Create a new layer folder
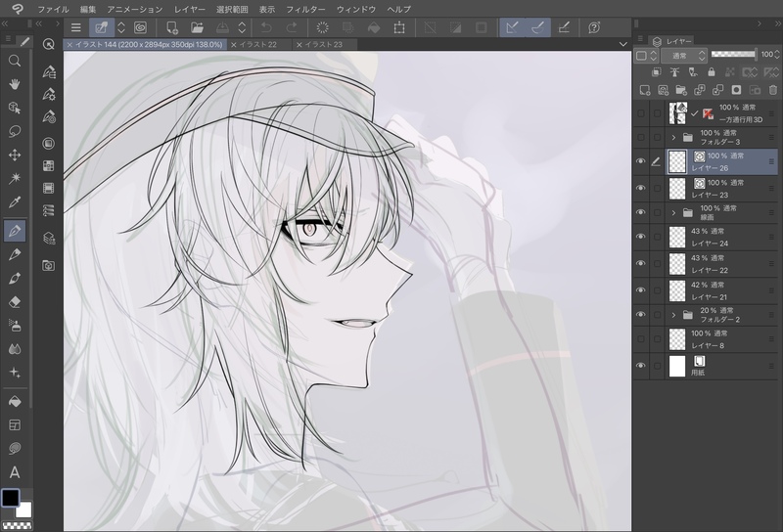 pos(681,90)
